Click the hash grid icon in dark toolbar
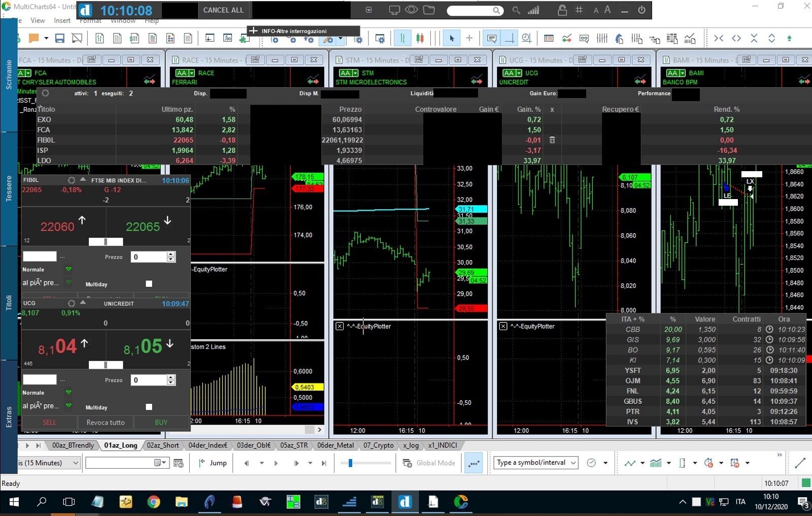 pos(579,10)
